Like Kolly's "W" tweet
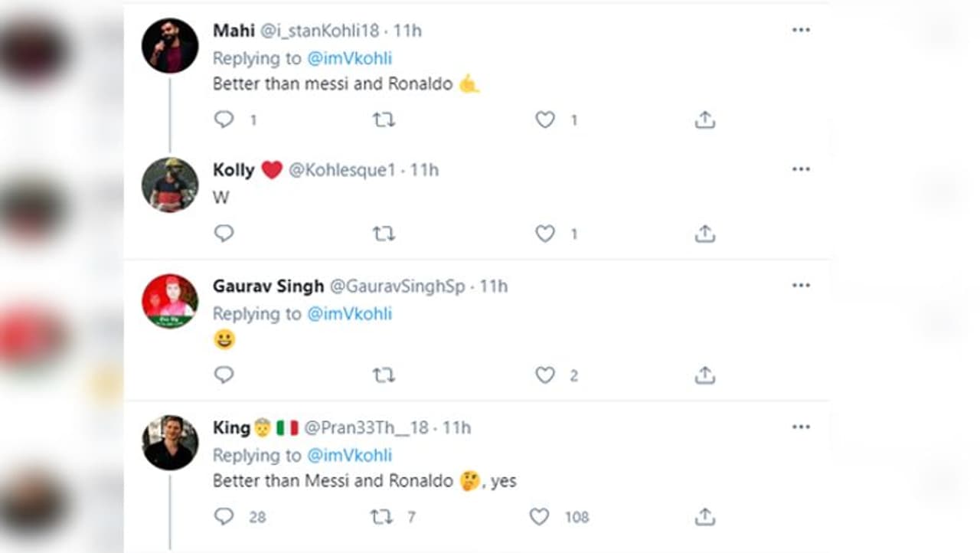 coord(544,233)
